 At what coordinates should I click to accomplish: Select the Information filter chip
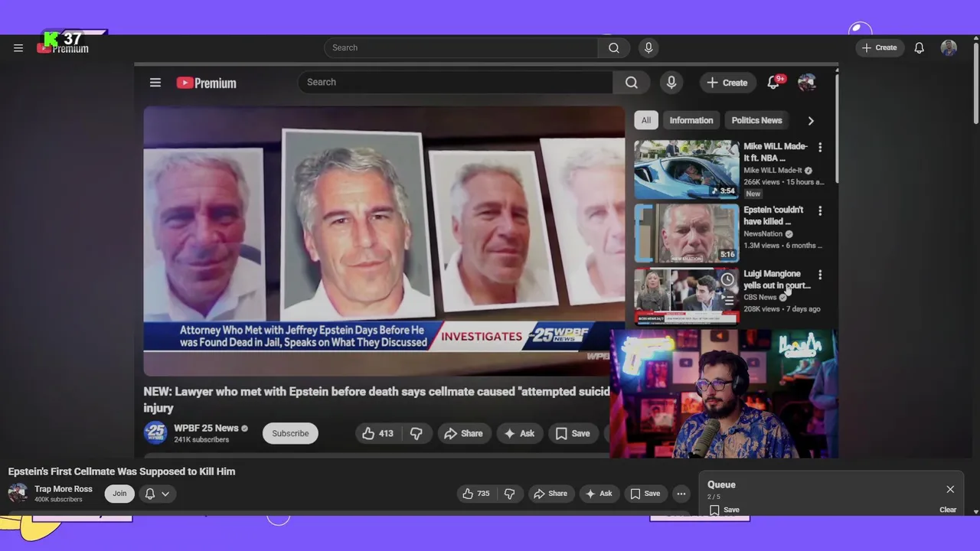pyautogui.click(x=691, y=120)
